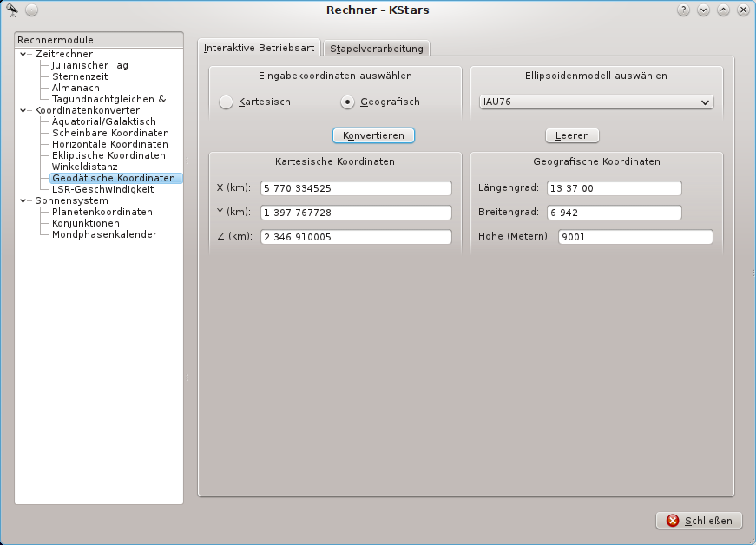This screenshot has height=545, width=756.
Task: Choose Äquatorial/Galaktisch in the module tree
Action: (x=103, y=121)
